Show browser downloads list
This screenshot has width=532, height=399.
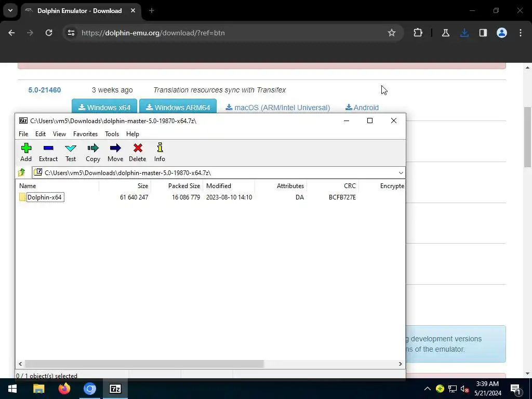point(464,33)
